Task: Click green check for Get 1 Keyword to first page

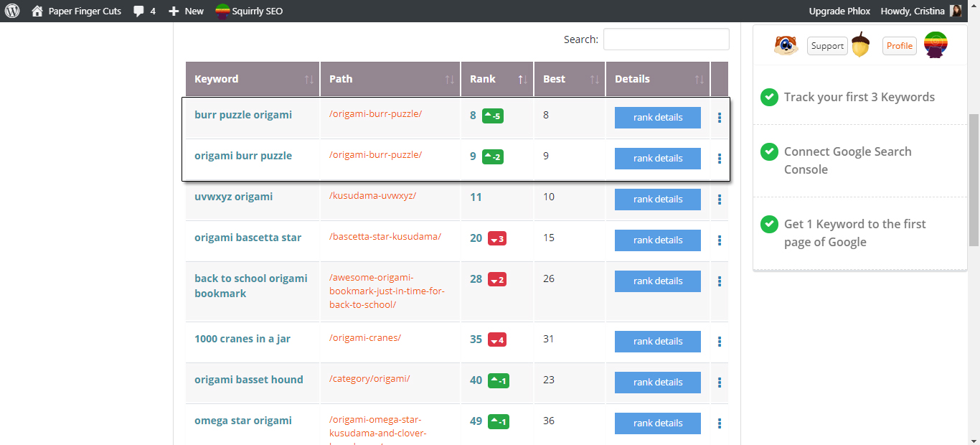Action: point(769,224)
